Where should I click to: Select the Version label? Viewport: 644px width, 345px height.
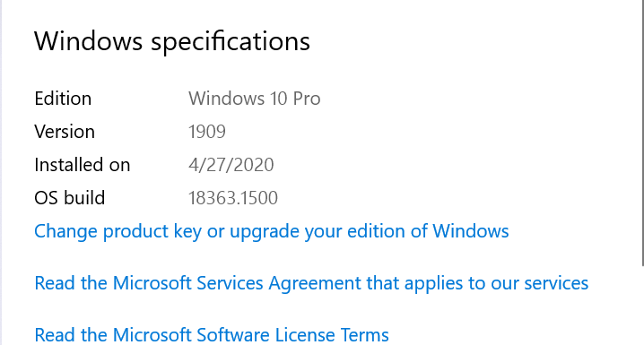65,132
